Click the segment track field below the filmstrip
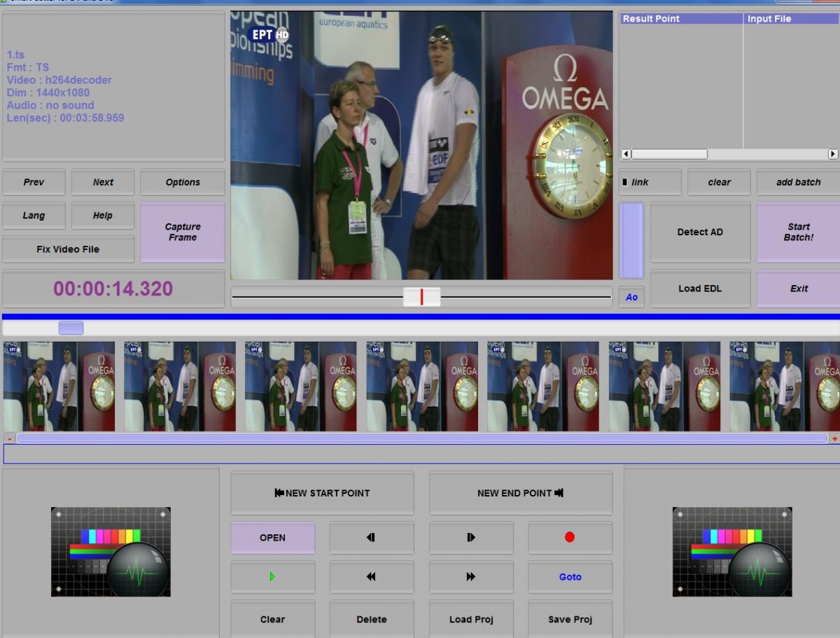Screen dimensions: 840x638 421,454
